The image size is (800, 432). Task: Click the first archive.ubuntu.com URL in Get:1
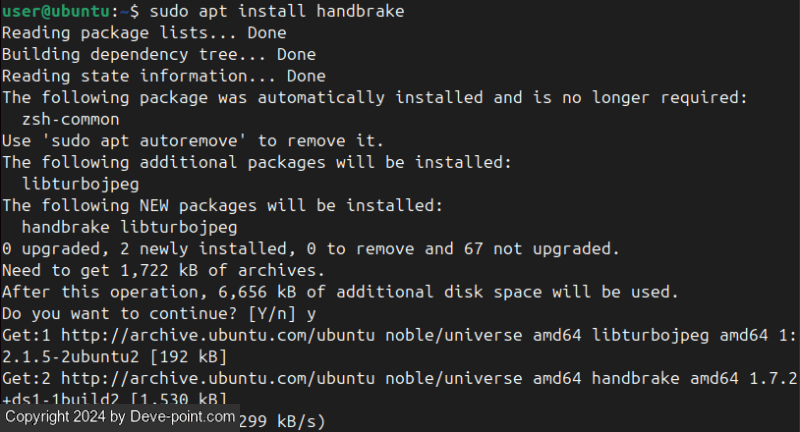(x=218, y=335)
